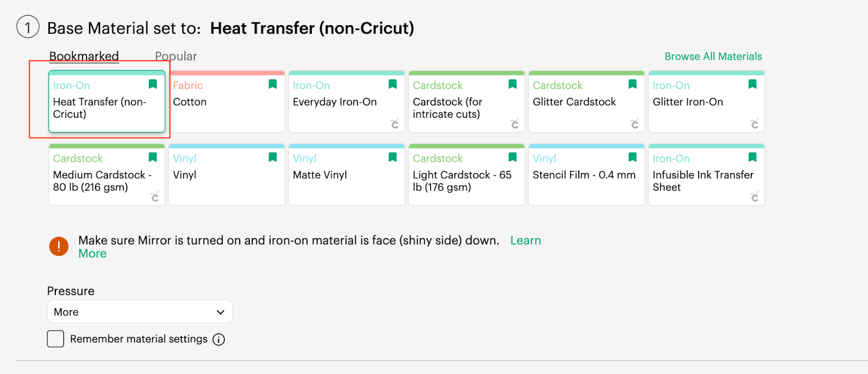Toggle bookmark on Infusible Ink Transfer Sheet
868x374 pixels.
pyautogui.click(x=752, y=157)
